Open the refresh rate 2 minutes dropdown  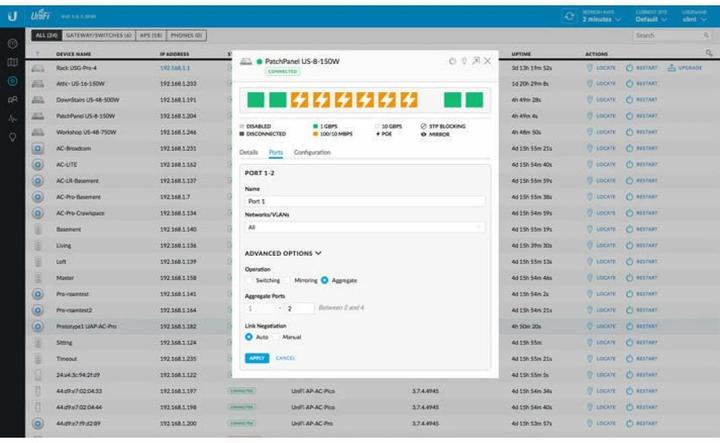602,19
